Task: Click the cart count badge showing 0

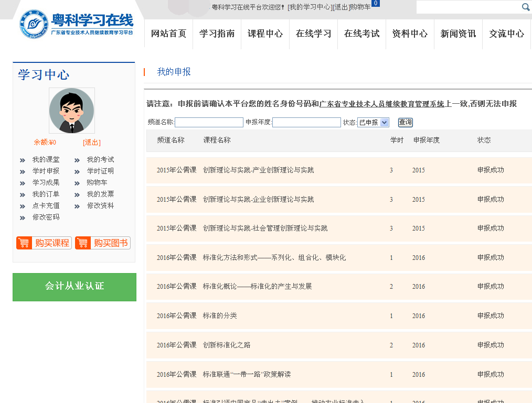Action: point(375,3)
